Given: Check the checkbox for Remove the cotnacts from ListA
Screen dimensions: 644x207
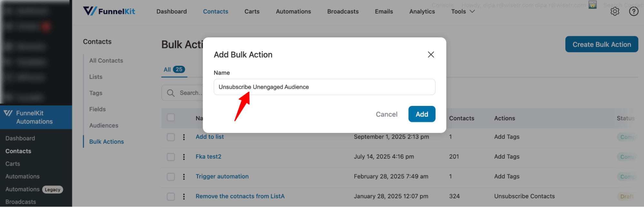Looking at the screenshot, I should [171, 196].
